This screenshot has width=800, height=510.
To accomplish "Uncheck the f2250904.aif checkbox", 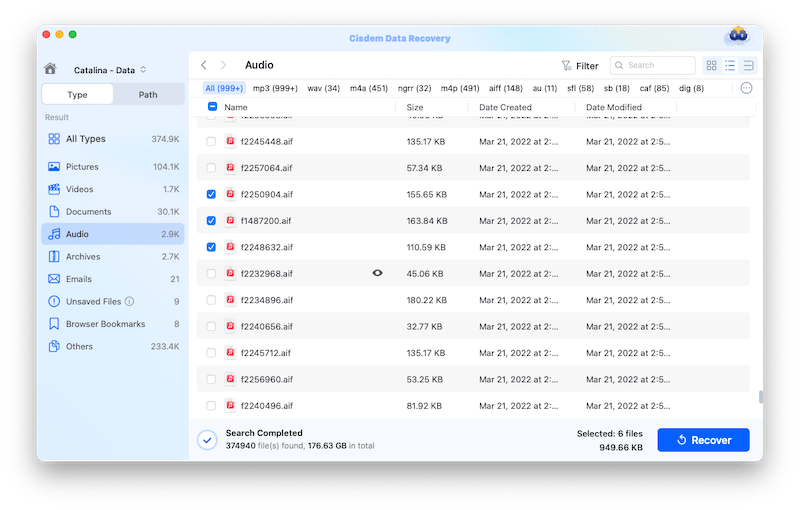I will coord(211,194).
